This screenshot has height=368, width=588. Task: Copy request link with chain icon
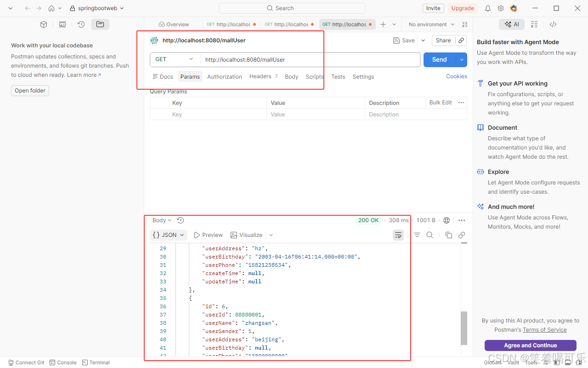pos(461,40)
